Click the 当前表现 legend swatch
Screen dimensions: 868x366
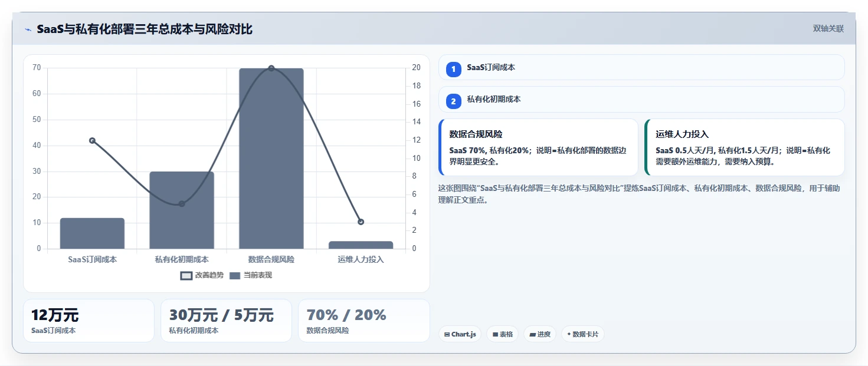click(x=235, y=275)
